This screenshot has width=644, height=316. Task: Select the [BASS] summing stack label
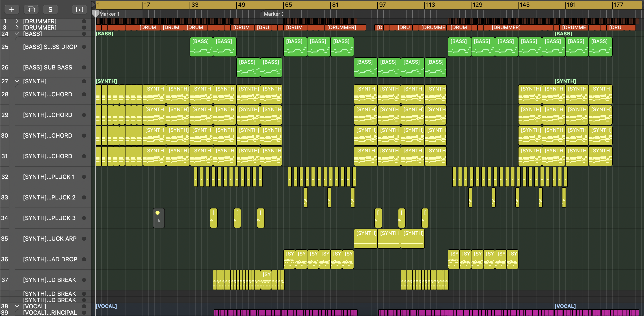coord(32,34)
